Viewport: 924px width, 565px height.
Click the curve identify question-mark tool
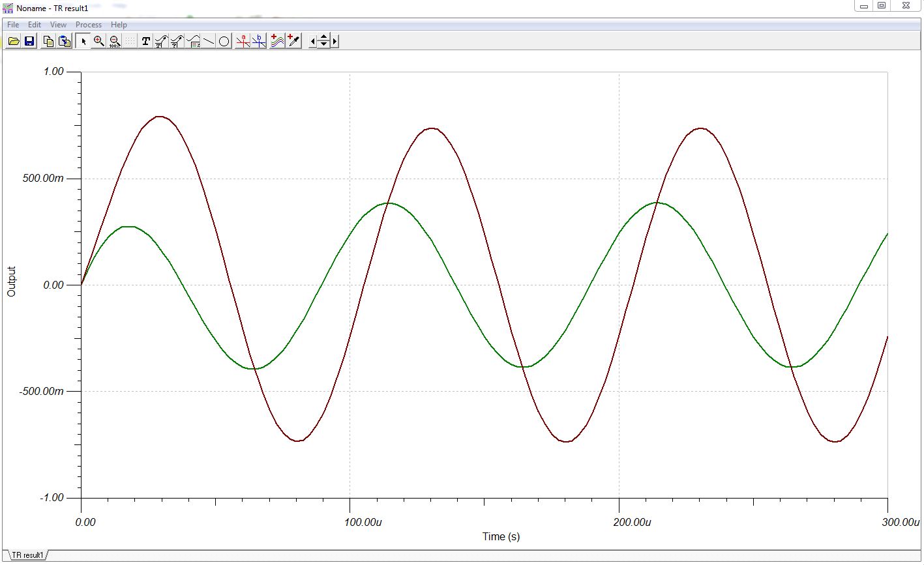click(177, 41)
